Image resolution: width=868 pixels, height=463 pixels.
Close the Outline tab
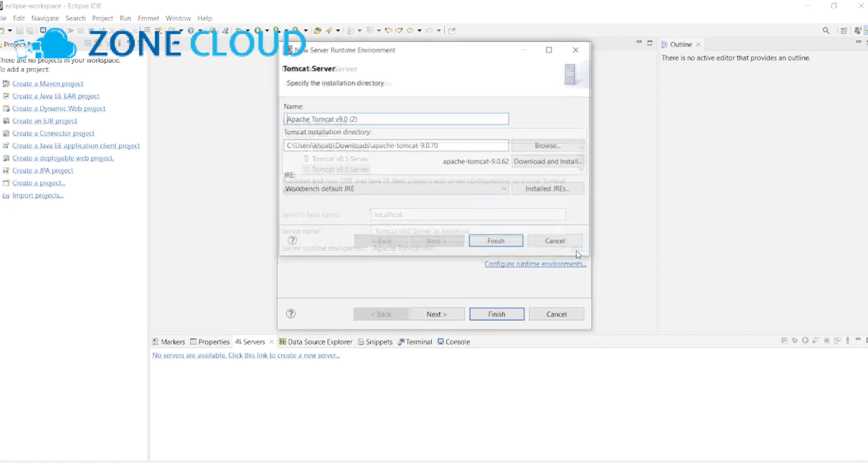698,44
